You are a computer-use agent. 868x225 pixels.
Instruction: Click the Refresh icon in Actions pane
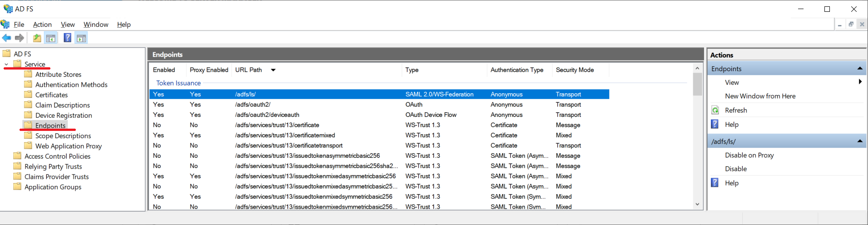715,110
